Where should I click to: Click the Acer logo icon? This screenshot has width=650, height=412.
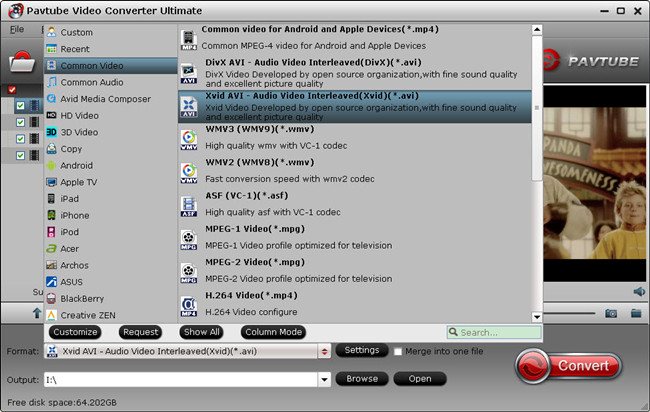tap(51, 248)
